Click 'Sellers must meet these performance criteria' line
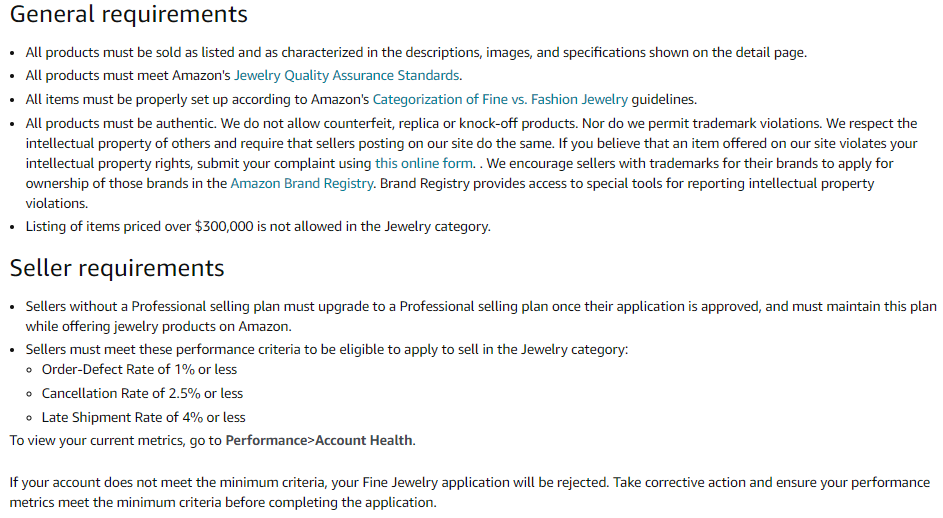The width and height of the screenshot is (943, 518). pos(327,350)
